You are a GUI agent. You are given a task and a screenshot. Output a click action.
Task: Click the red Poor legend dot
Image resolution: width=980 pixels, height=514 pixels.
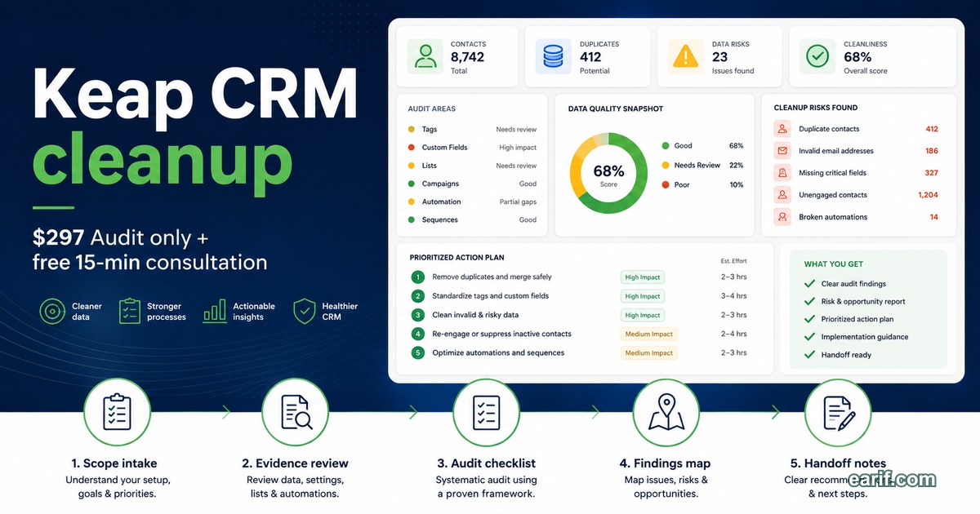click(x=665, y=185)
